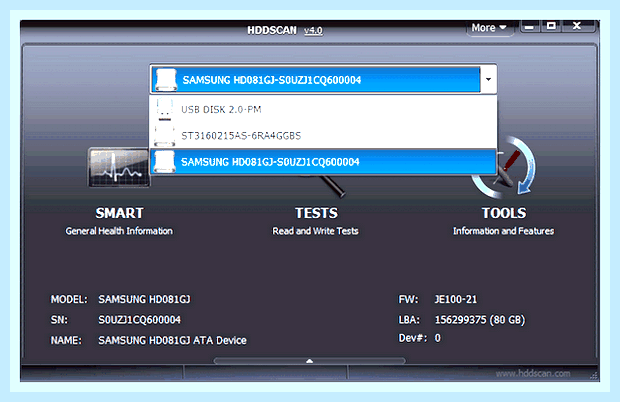Open the TOOLS section label

coord(504,213)
